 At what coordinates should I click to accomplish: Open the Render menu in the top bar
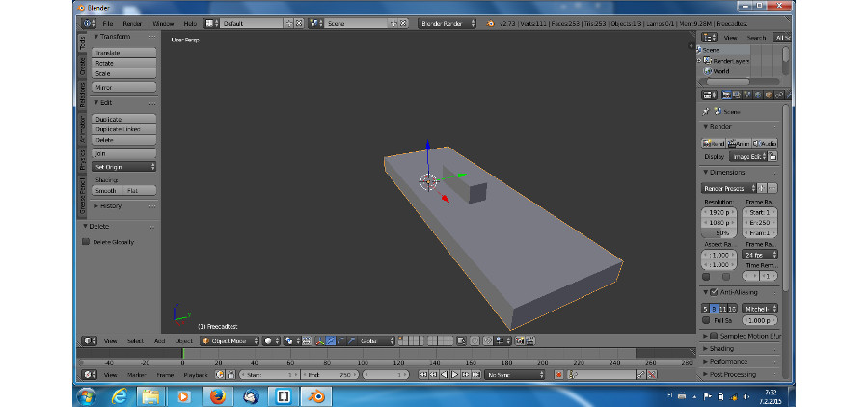point(132,22)
